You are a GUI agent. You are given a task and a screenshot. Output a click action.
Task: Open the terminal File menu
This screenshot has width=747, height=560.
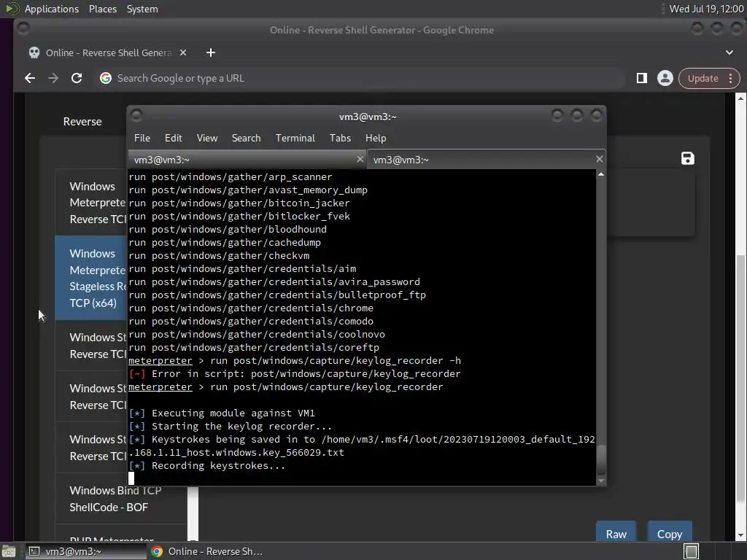(142, 138)
